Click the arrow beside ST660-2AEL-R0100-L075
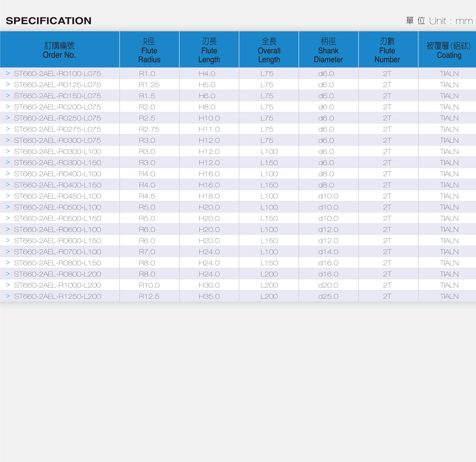476x462 pixels. click(8, 73)
